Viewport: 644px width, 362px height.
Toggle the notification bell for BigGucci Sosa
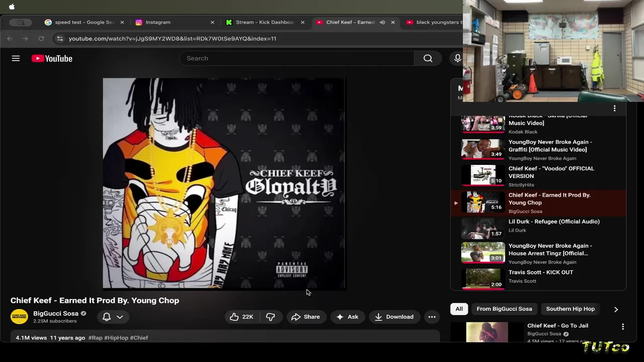[107, 317]
